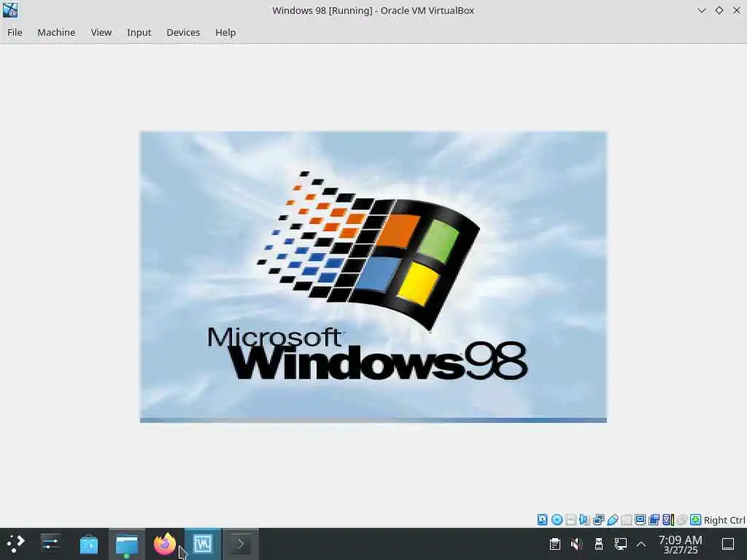
Task: Click the hard disk activity indicator
Action: click(542, 519)
